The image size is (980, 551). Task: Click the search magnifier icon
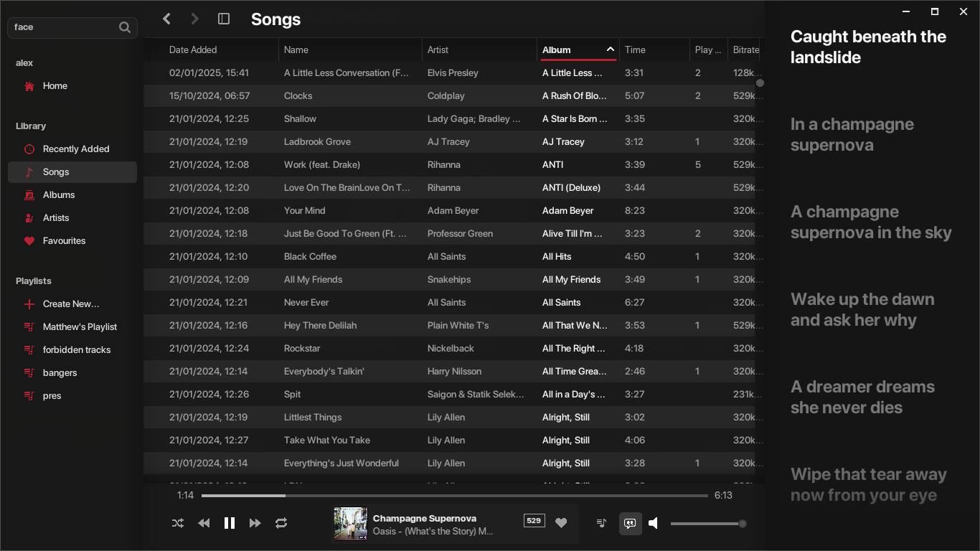[125, 27]
